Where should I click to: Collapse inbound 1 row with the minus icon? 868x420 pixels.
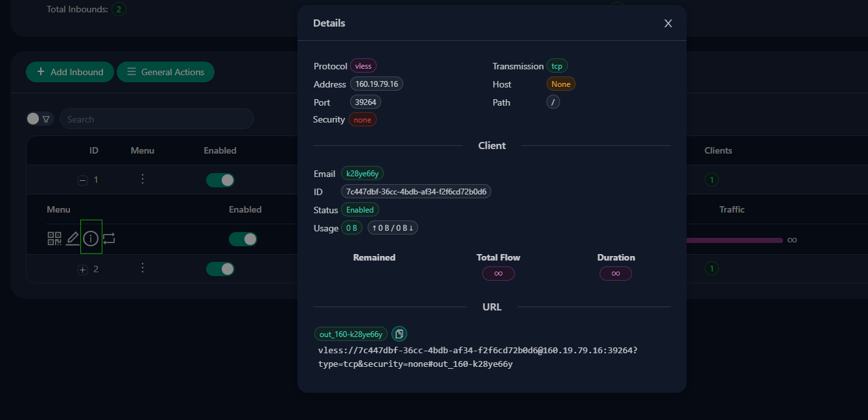tap(82, 181)
